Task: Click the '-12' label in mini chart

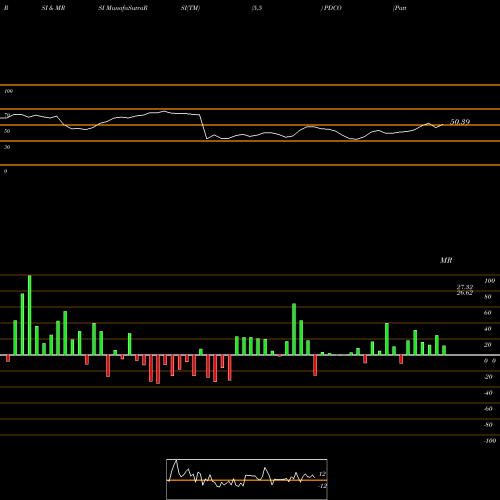Action: click(x=322, y=486)
